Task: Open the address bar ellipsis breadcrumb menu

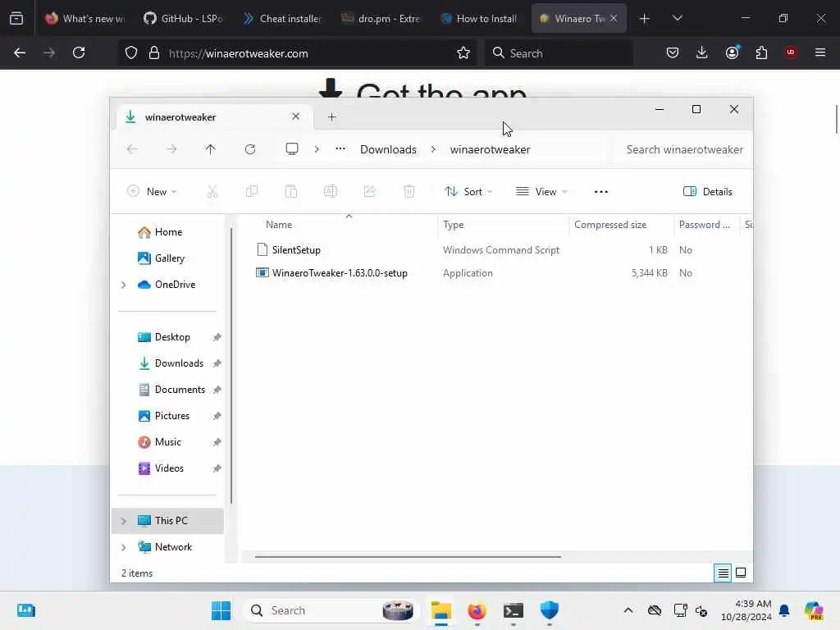Action: (340, 149)
